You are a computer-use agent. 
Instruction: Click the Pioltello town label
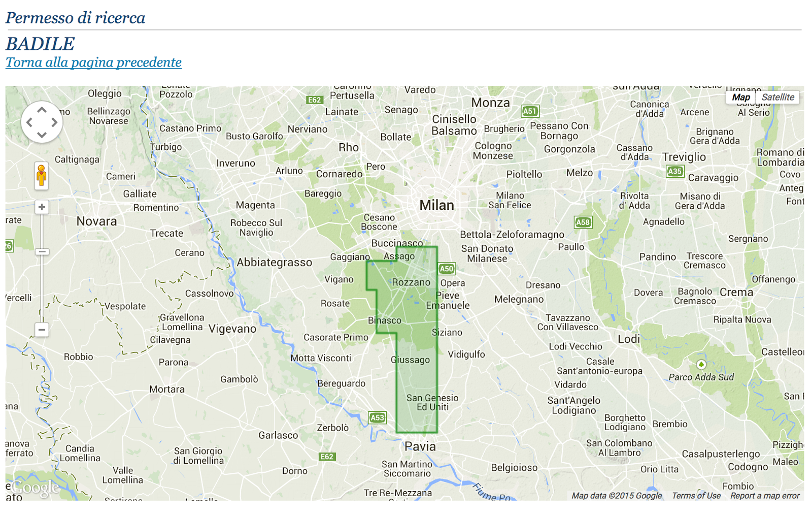tap(524, 174)
